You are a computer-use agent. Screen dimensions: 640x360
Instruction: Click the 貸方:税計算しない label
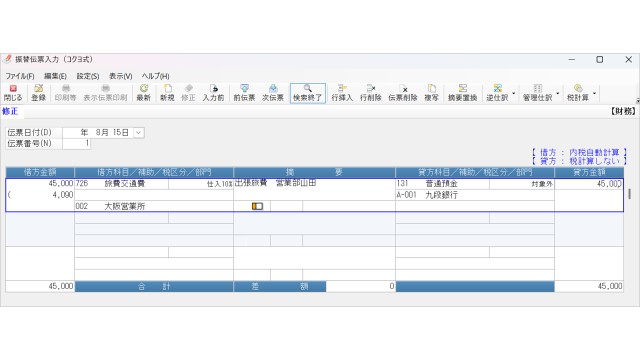tap(579, 161)
